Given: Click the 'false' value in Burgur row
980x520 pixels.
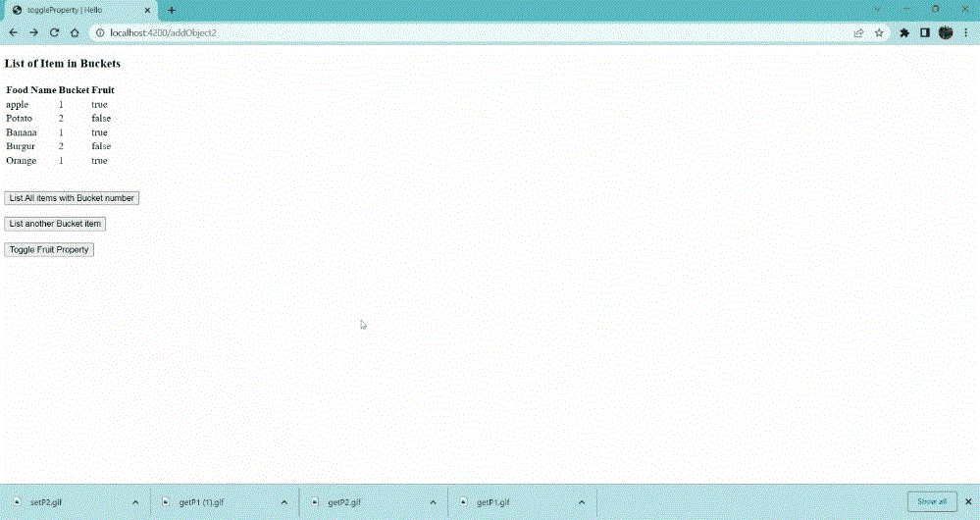Looking at the screenshot, I should (x=101, y=146).
